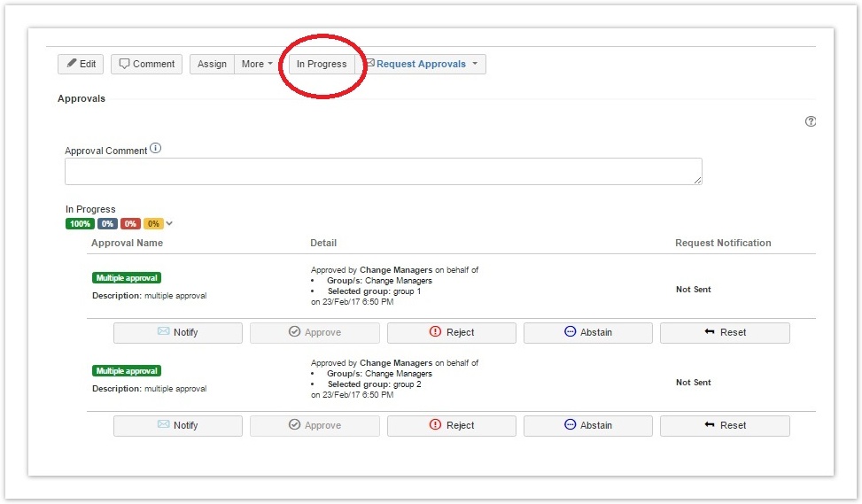Click the In Progress status button

pos(322,64)
